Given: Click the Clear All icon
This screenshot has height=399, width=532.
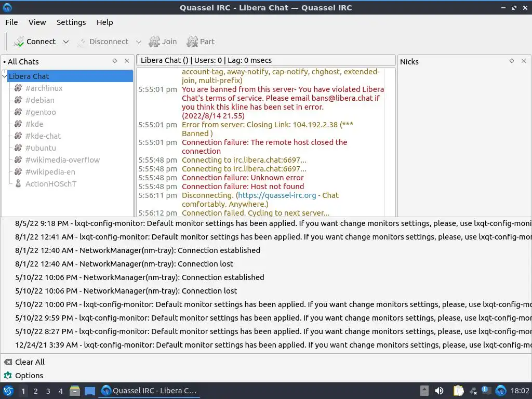Looking at the screenshot, I should (8, 362).
